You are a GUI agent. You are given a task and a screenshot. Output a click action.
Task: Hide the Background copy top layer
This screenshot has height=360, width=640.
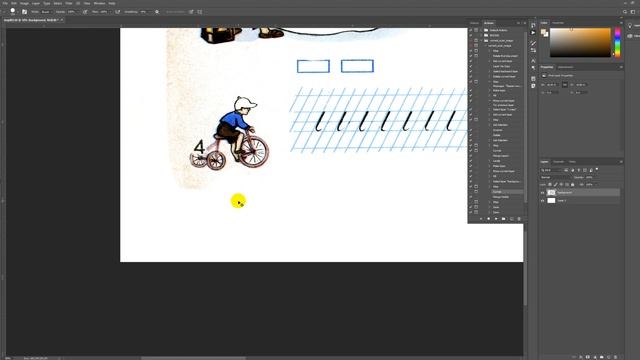[542, 192]
